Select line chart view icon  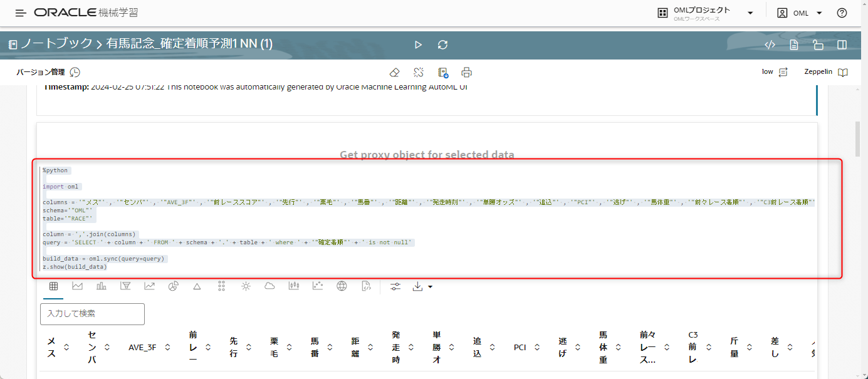click(150, 286)
